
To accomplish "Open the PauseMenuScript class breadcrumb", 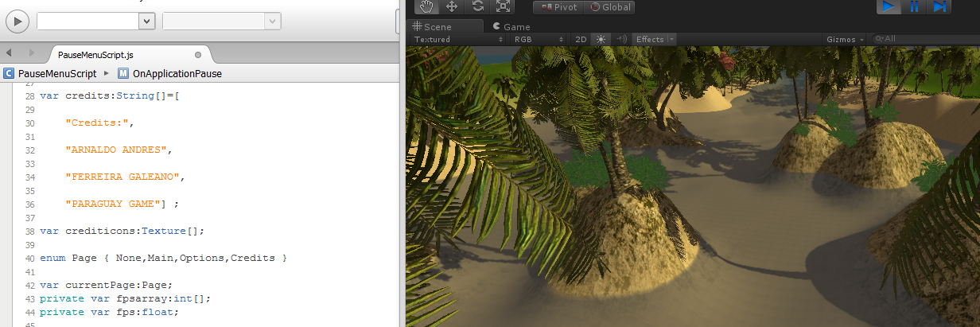I will 56,73.
